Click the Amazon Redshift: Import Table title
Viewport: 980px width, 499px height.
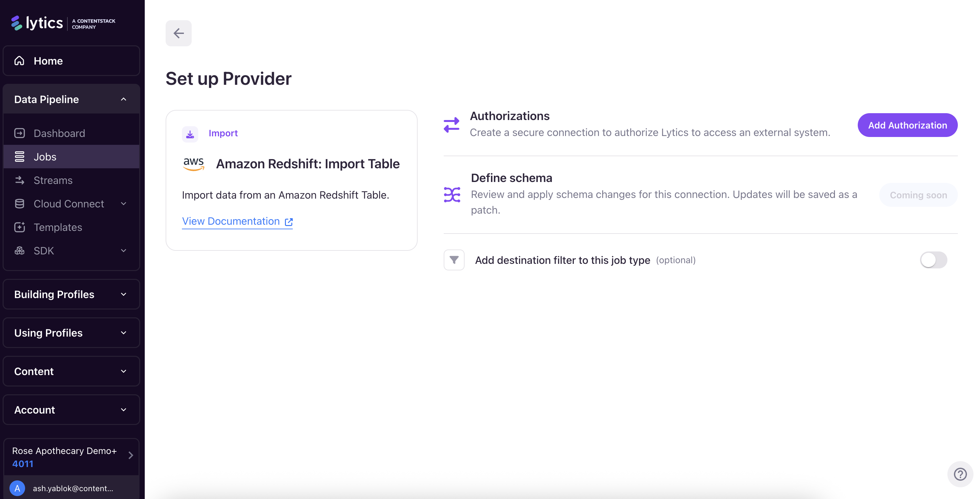pyautogui.click(x=308, y=164)
